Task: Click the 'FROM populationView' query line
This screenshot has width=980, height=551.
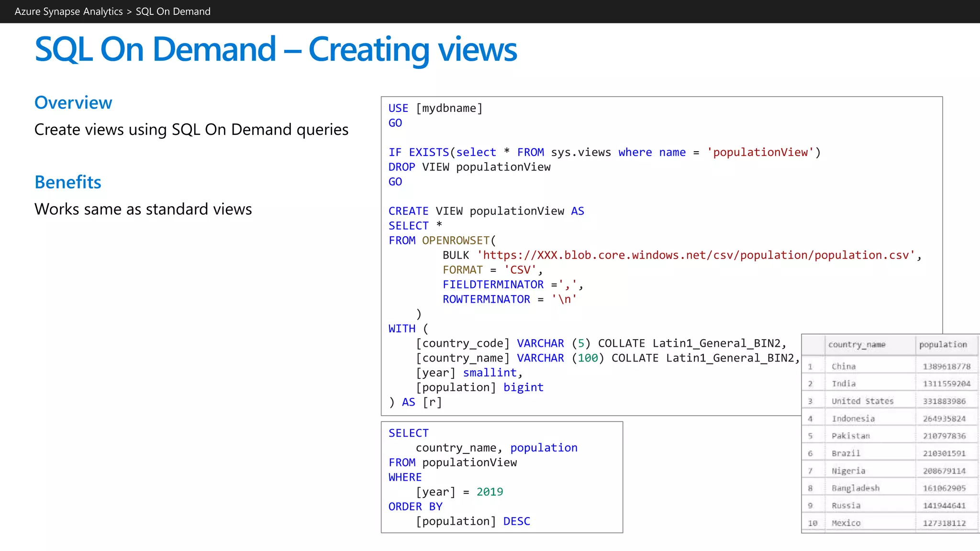Action: point(453,463)
